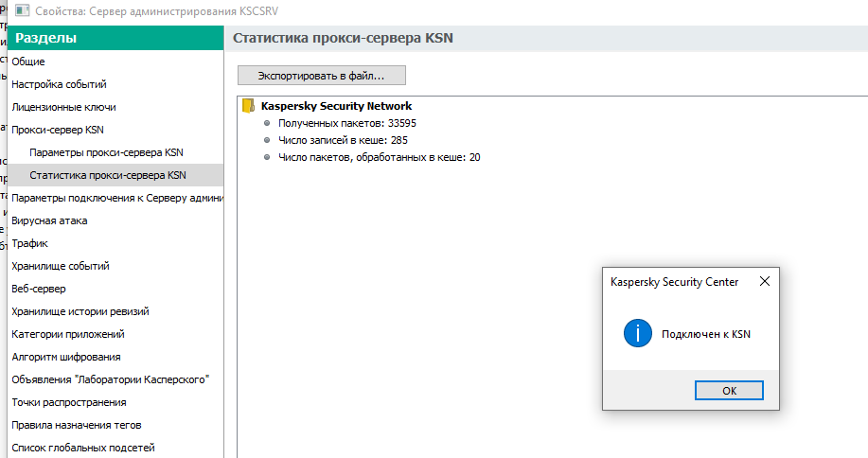868x458 pixels.
Task: Click the window icon in the title bar
Action: 22,10
